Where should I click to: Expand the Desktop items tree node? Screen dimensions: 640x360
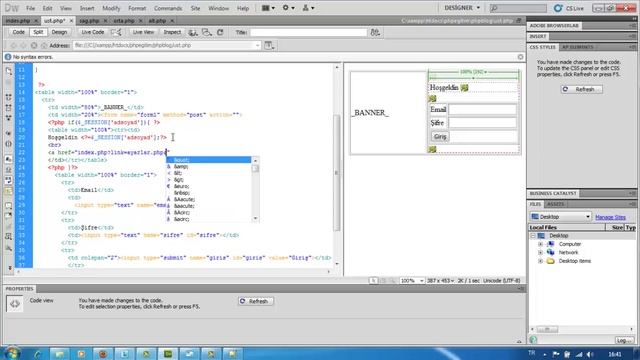540,261
